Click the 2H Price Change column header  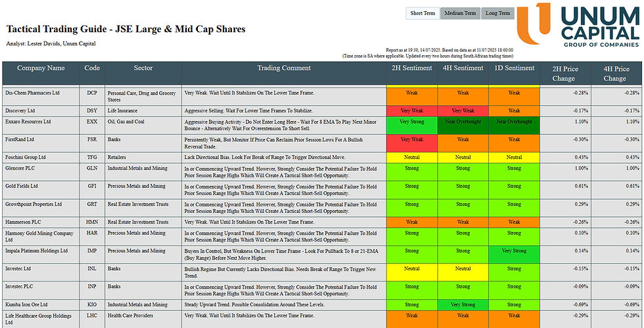click(566, 74)
